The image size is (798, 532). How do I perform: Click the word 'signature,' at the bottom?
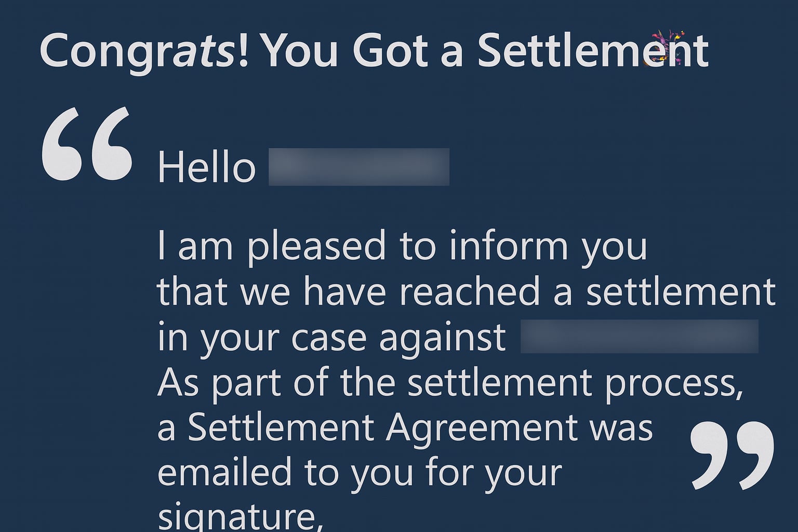click(x=237, y=517)
